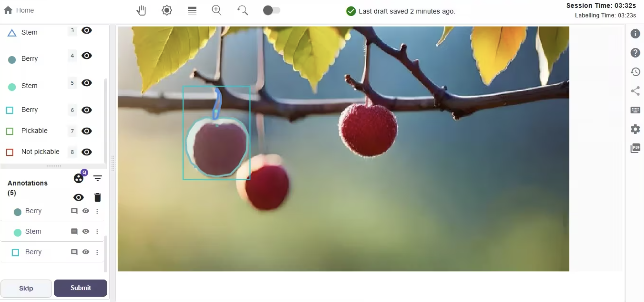Click the reset zoom icon
Screen dimensions: 644x302
tap(242, 10)
